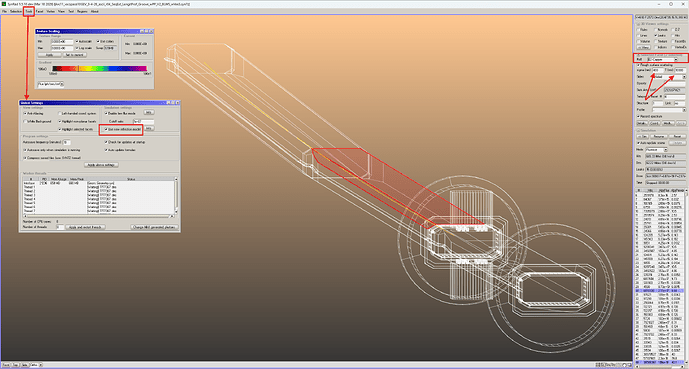
Task: Click the Resume simulation button
Action: coord(659,137)
